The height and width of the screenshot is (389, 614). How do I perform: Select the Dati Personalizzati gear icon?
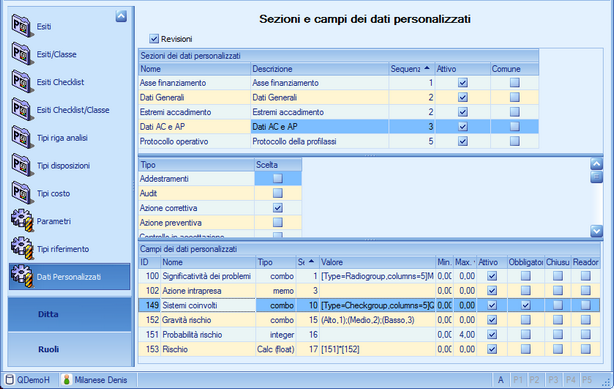pyautogui.click(x=22, y=276)
